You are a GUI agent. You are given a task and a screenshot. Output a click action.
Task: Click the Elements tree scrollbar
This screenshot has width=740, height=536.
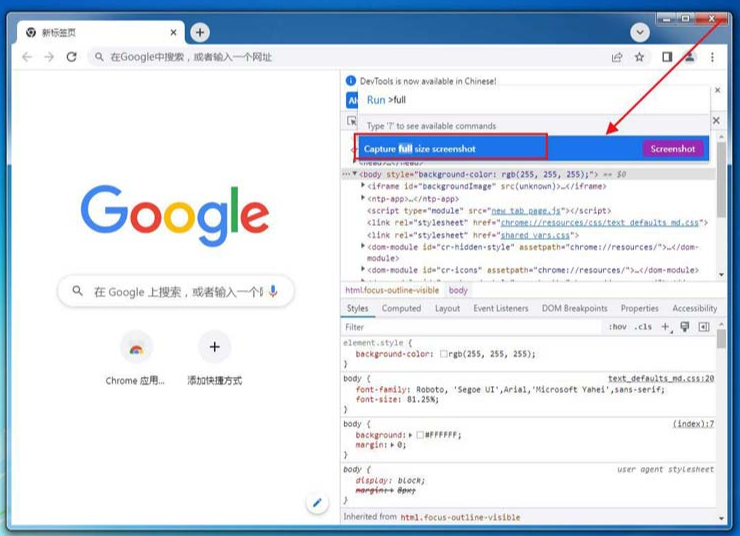tap(721, 179)
